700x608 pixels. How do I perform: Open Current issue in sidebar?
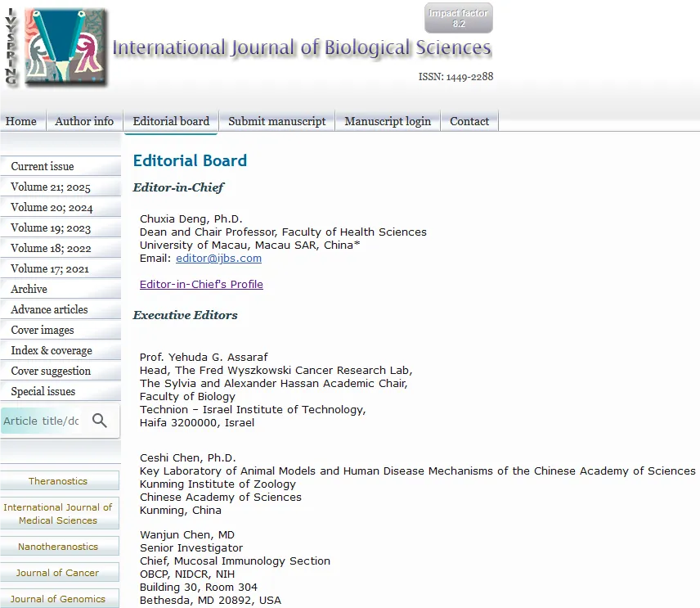[x=61, y=166]
